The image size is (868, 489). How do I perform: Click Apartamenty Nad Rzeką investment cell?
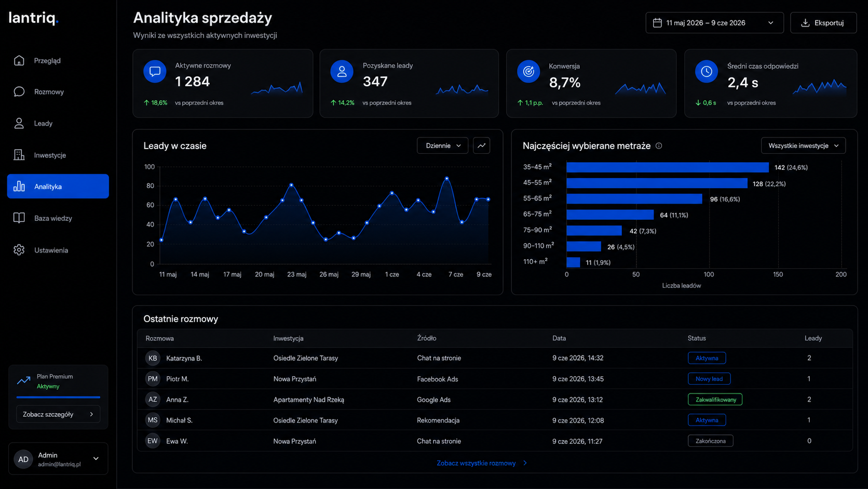click(309, 400)
